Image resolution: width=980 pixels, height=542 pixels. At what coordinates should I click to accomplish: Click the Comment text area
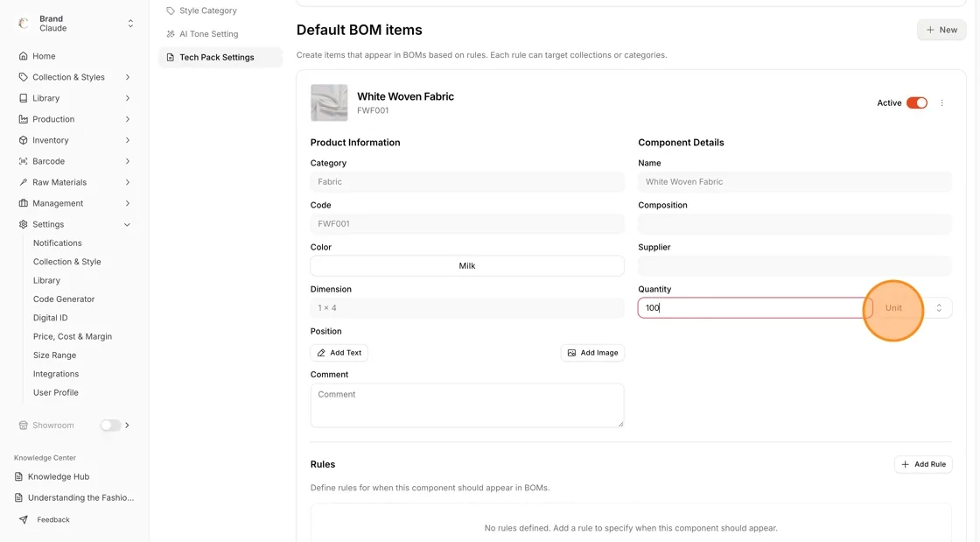[x=467, y=405]
